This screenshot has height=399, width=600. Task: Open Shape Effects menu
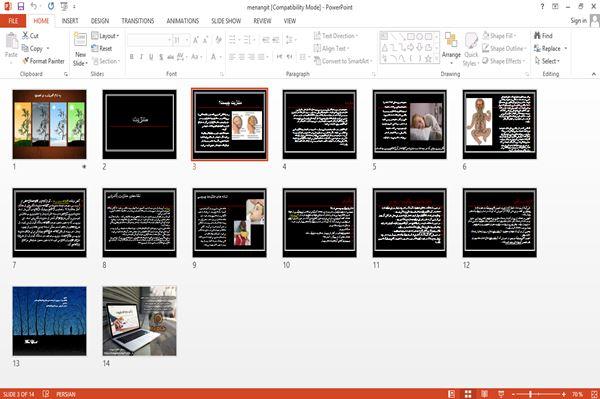pos(504,61)
